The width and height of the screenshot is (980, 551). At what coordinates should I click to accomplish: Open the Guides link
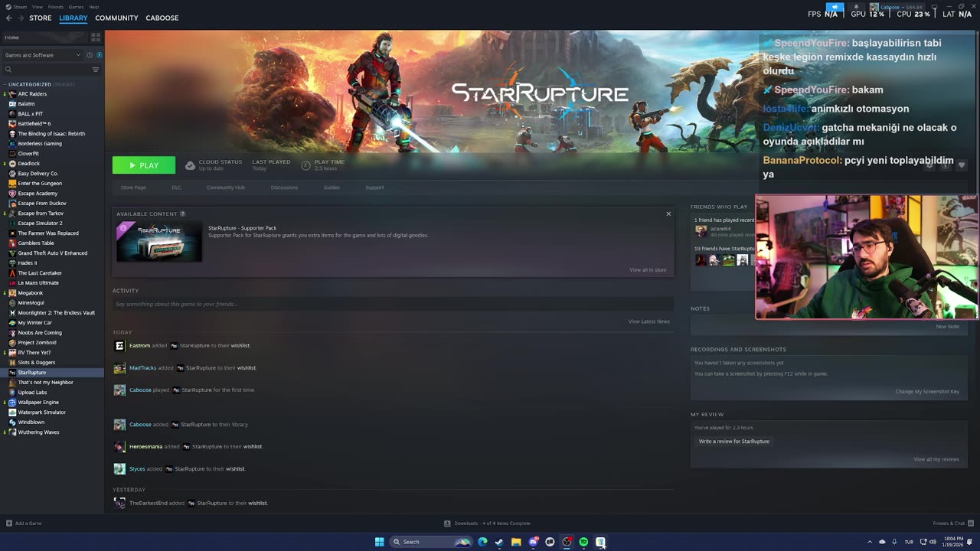(x=332, y=187)
